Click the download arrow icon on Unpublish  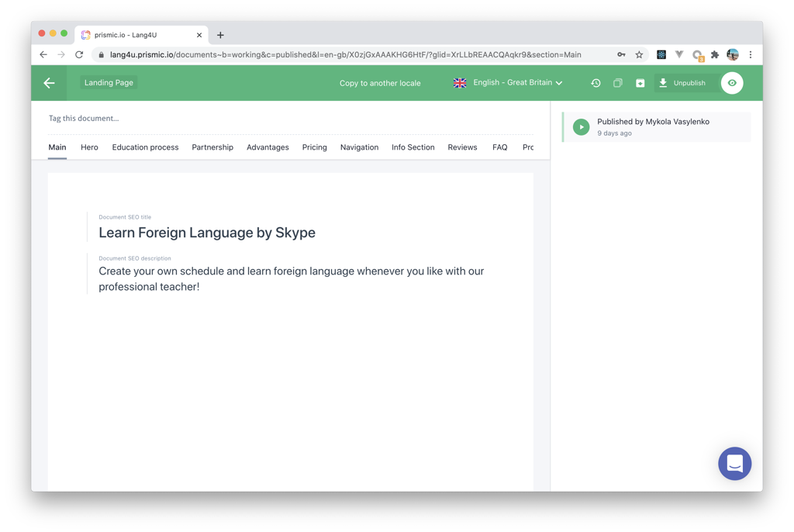[663, 82]
